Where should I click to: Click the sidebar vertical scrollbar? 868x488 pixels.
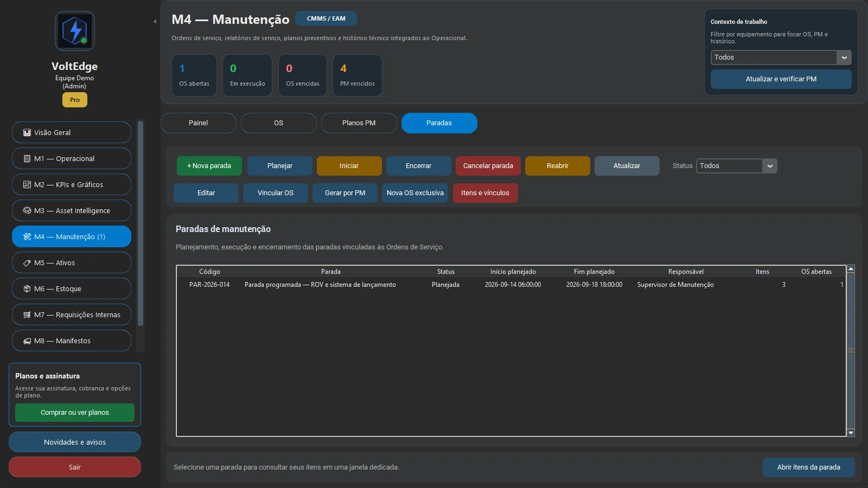tap(141, 223)
